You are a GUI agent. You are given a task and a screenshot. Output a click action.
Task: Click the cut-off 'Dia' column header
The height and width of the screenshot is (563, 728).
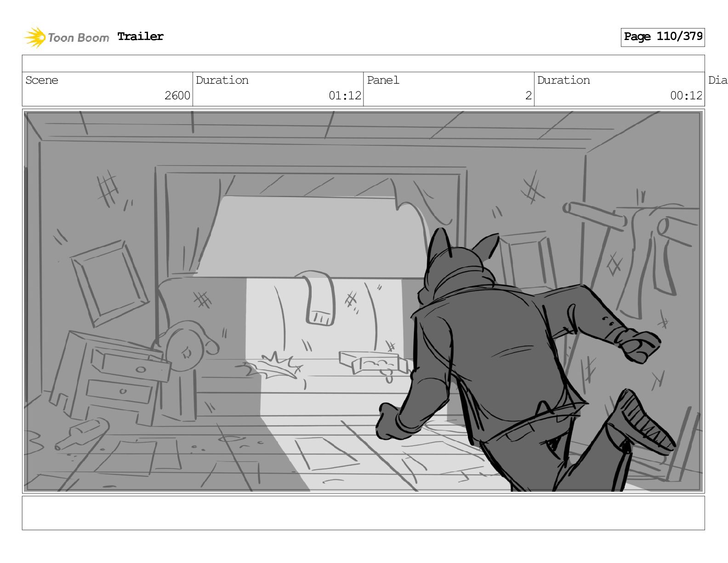[x=718, y=80]
